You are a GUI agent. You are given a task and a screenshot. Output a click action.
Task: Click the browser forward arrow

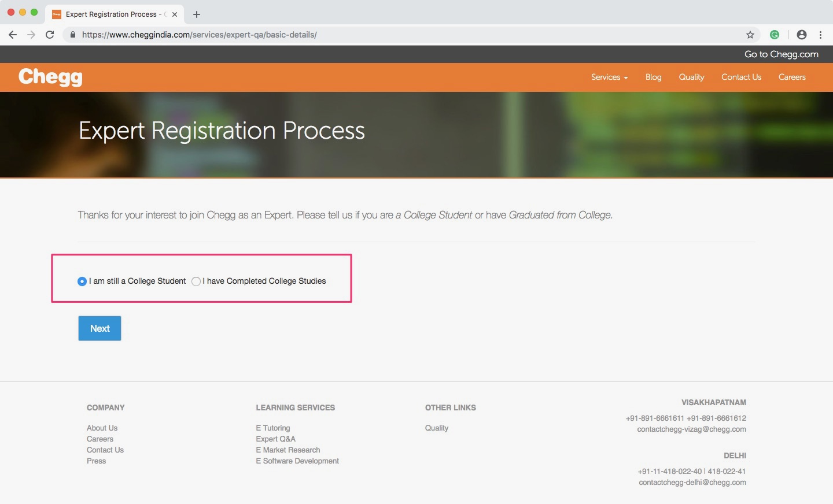tap(31, 35)
